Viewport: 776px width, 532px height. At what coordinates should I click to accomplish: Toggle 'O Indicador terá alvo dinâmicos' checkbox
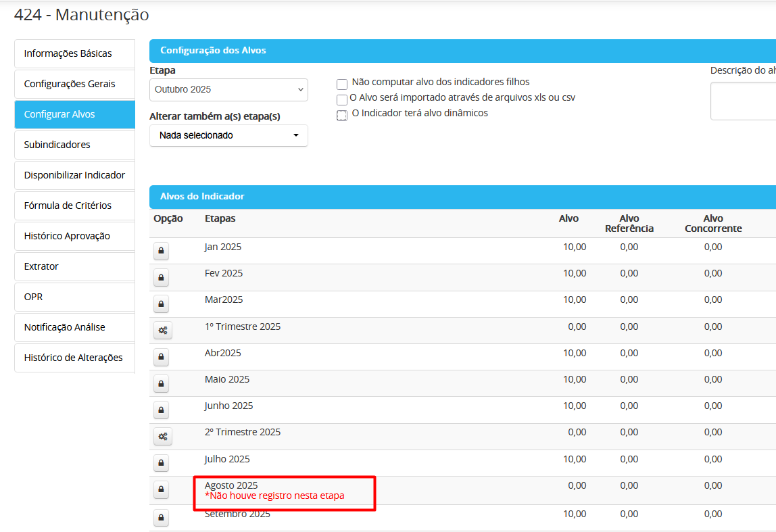(x=342, y=116)
